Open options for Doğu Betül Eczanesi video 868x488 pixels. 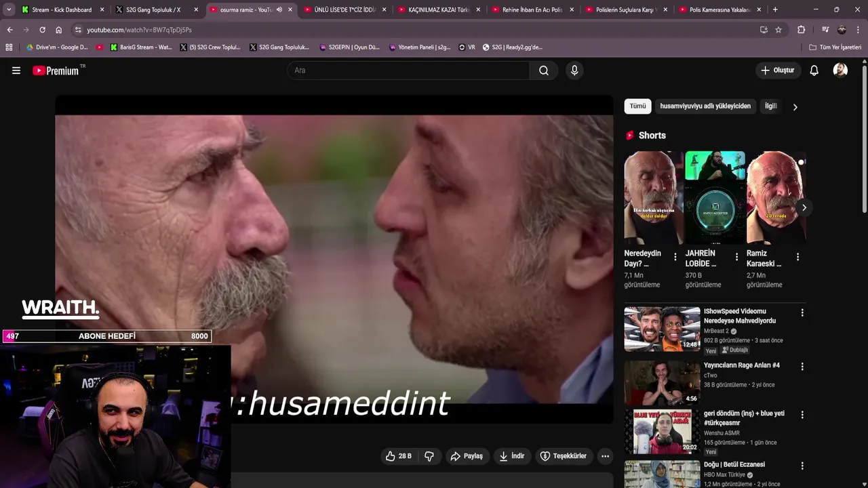click(802, 466)
